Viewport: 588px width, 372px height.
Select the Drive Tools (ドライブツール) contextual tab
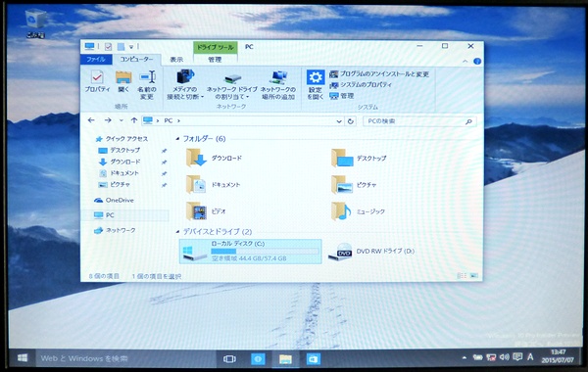coord(216,47)
